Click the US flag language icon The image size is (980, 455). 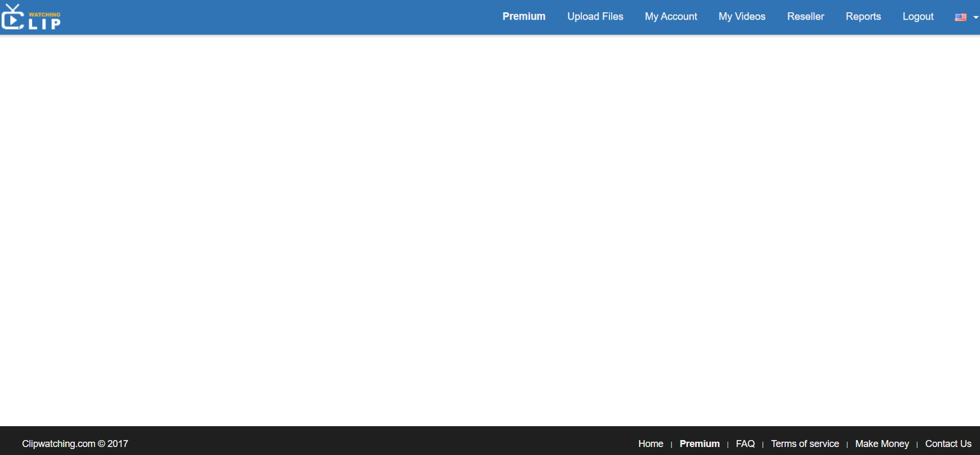pos(960,17)
